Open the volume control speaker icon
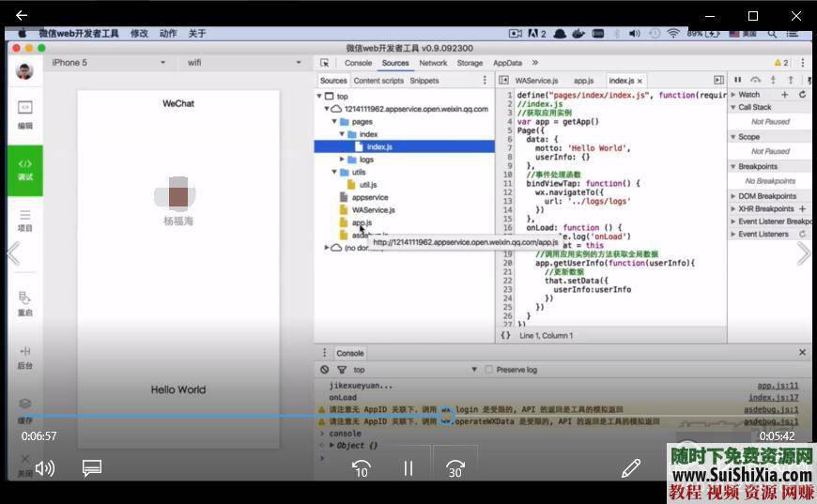This screenshot has height=504, width=817. coord(44,467)
